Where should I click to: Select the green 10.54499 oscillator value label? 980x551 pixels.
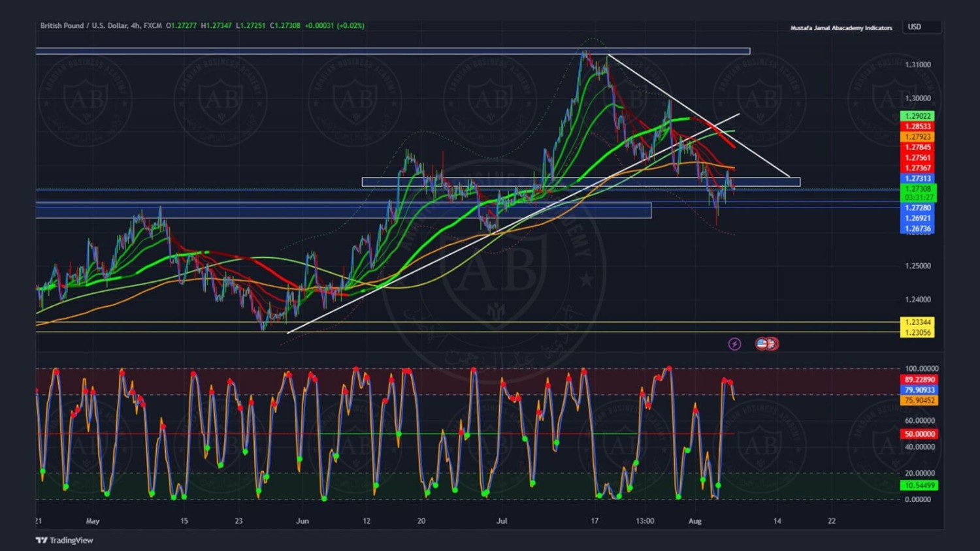pos(919,485)
